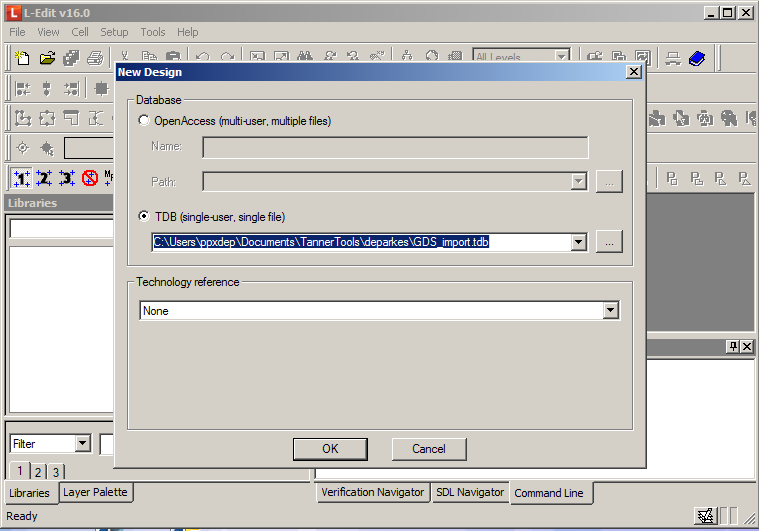This screenshot has width=759, height=531.
Task: Select the mouse button 1 snap icon
Action: [21, 178]
